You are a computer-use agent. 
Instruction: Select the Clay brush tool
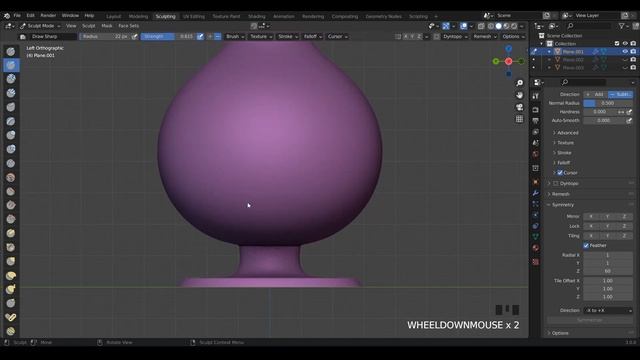pyautogui.click(x=11, y=79)
